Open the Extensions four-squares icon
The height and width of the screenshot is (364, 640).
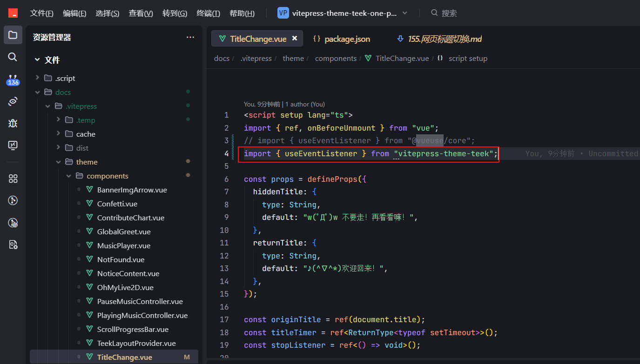click(13, 179)
